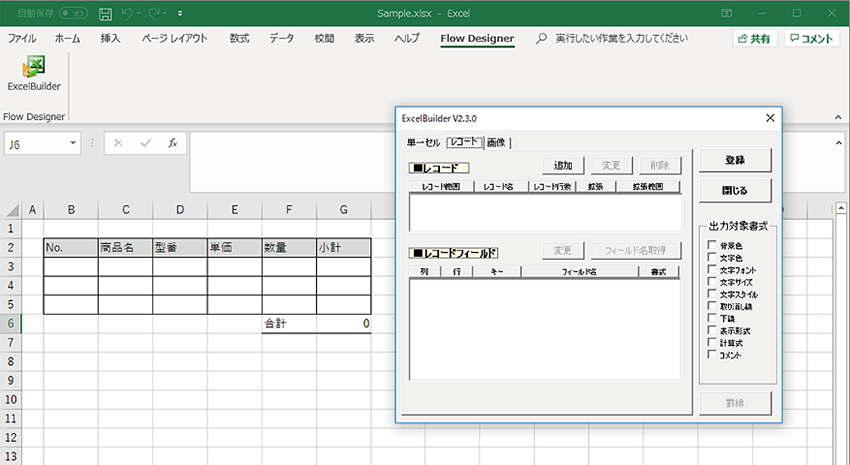Screen dimensions: 850x465
Task: Click the ribbon display options icon
Action: click(x=727, y=13)
